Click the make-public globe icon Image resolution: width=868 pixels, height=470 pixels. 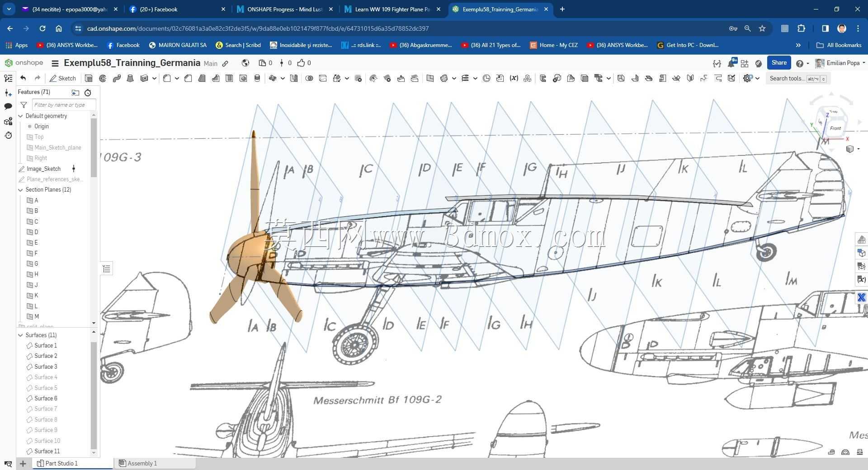point(245,63)
